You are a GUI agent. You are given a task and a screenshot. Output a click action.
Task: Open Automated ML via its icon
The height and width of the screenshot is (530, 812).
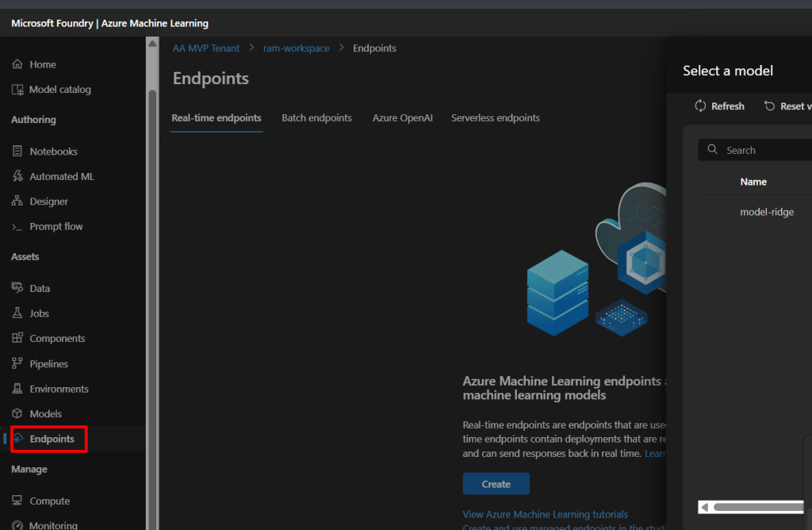[17, 176]
